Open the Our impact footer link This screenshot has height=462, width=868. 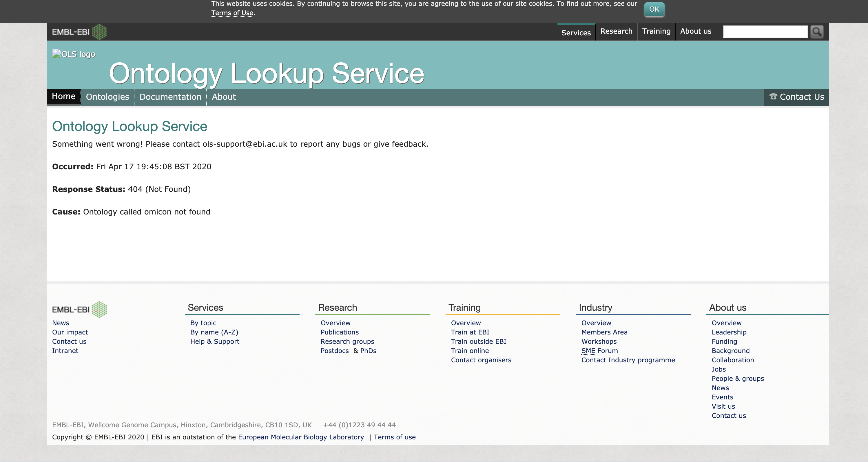point(70,332)
